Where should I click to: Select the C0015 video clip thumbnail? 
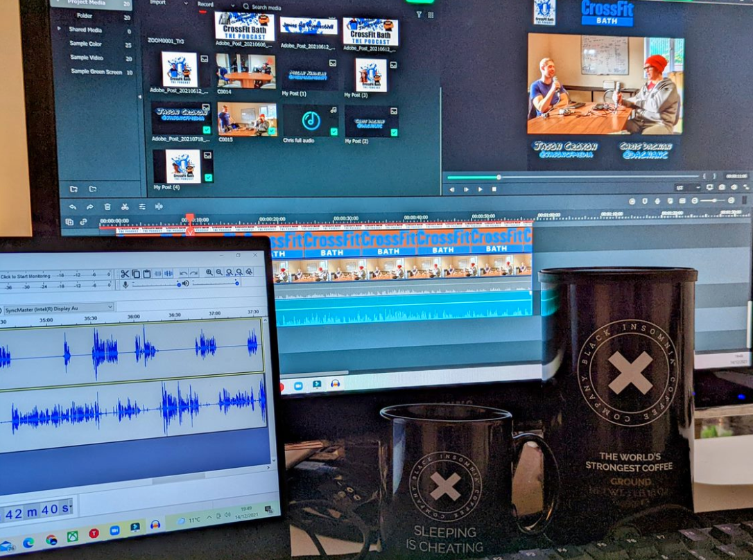coord(247,119)
